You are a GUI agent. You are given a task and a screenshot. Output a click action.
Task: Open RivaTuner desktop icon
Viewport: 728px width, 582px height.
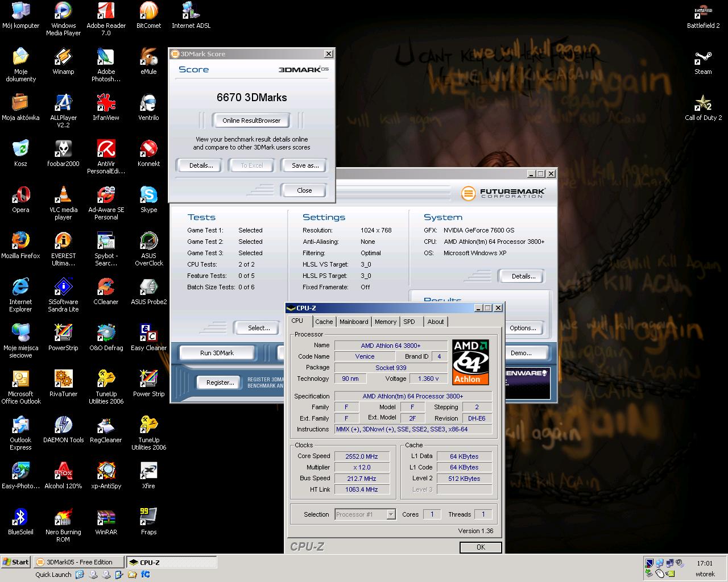coord(63,384)
